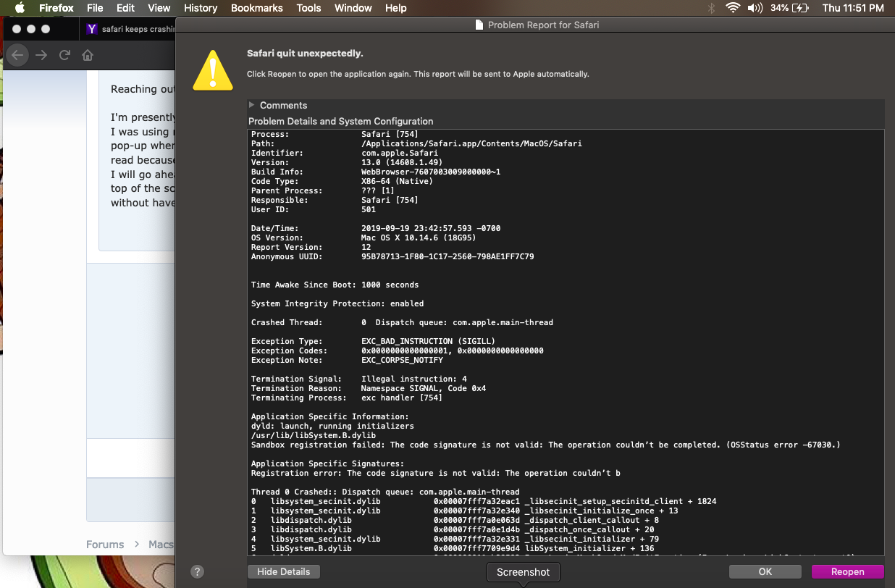Open the Tools menu
Viewport: 895px width, 588px height.
coord(308,8)
